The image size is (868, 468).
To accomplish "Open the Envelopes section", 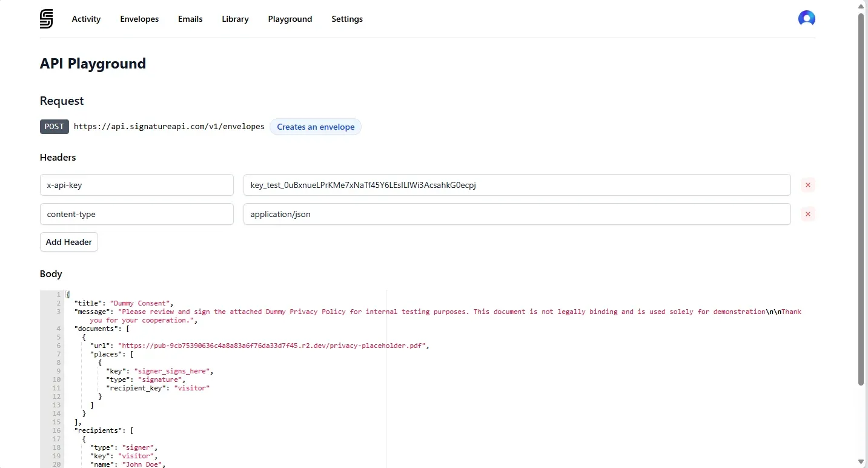I will click(139, 19).
